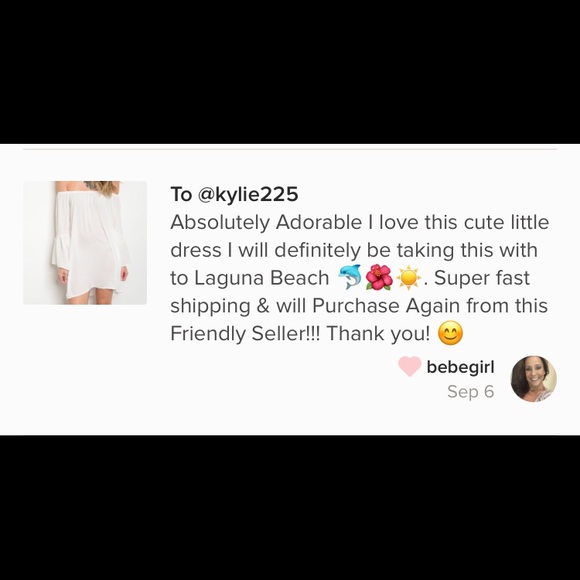Click the 'Laguna Beach' text

[249, 278]
